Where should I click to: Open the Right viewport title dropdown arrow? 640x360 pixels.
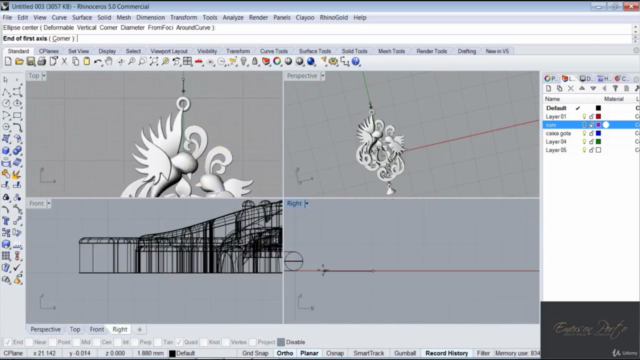point(307,203)
